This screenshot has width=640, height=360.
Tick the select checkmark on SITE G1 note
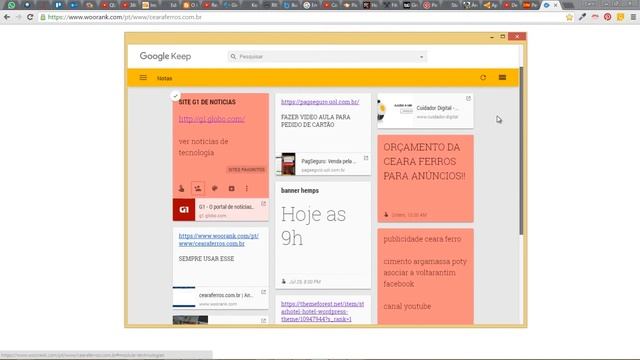[176, 96]
